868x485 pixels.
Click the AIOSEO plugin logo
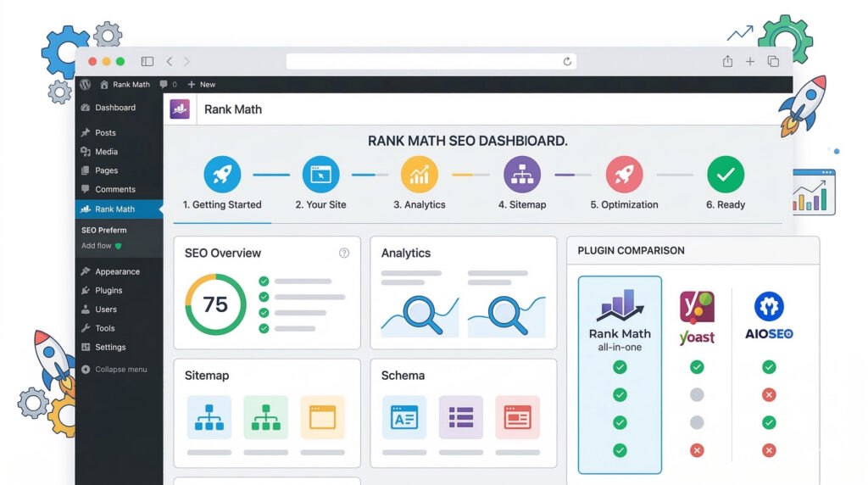pyautogui.click(x=769, y=315)
